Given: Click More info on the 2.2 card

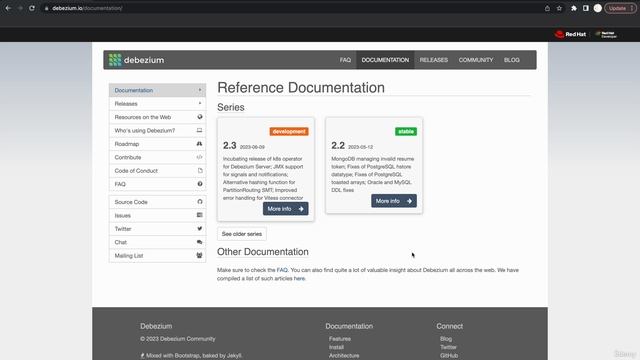Looking at the screenshot, I should [394, 201].
